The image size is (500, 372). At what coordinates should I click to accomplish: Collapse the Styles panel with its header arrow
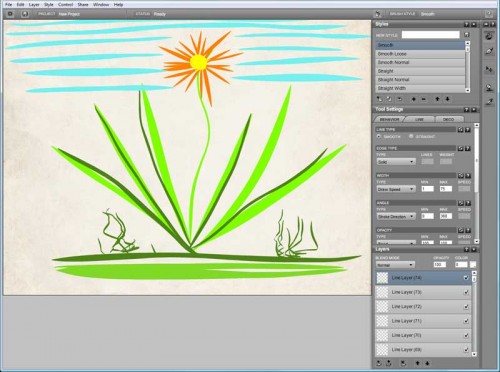[x=474, y=24]
